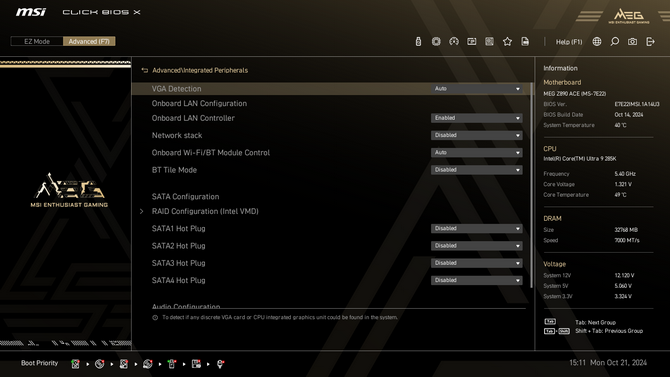Image resolution: width=670 pixels, height=377 pixels.
Task: Switch to EZ Mode tab
Action: point(37,41)
